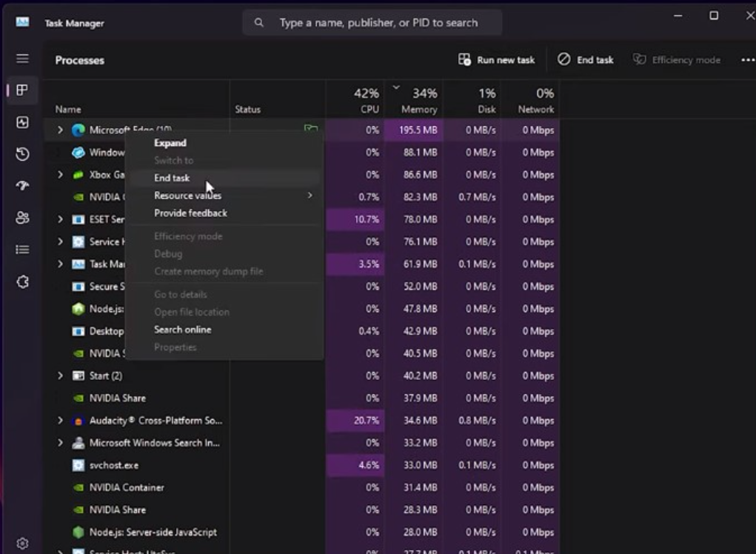
Task: Click the Efficiency mode toolbar button
Action: (x=677, y=60)
